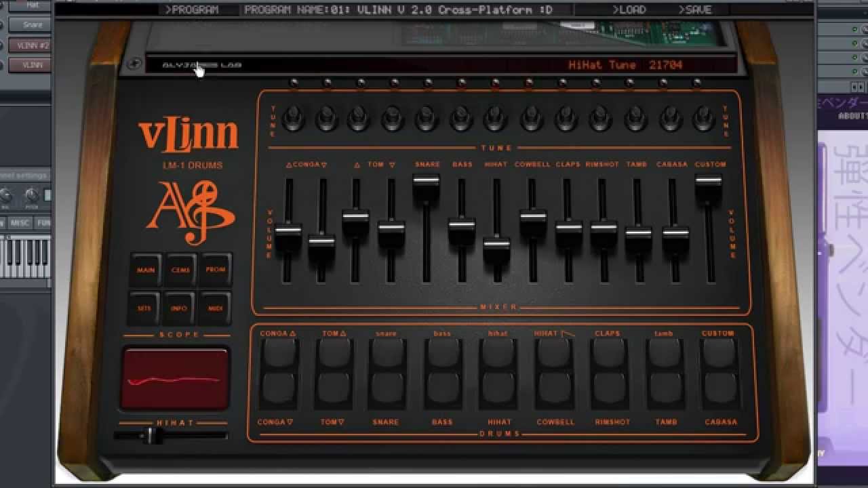Open the INFO page button

pyautogui.click(x=179, y=308)
